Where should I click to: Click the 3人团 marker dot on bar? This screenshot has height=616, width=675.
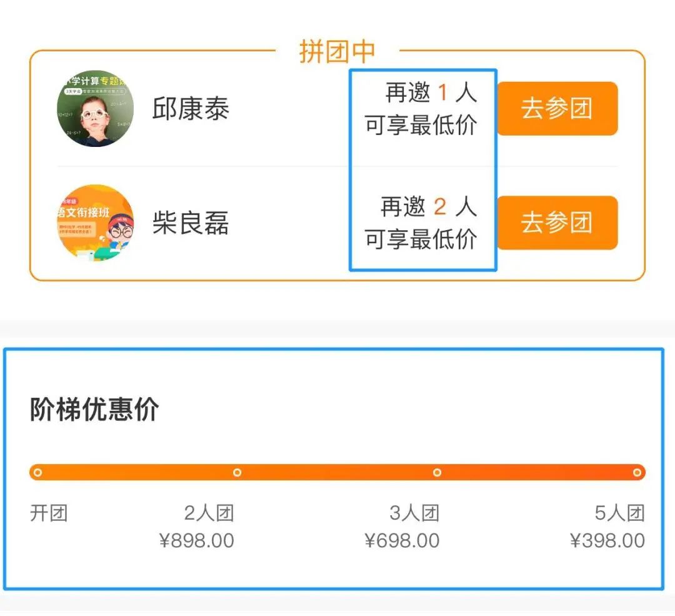click(437, 472)
